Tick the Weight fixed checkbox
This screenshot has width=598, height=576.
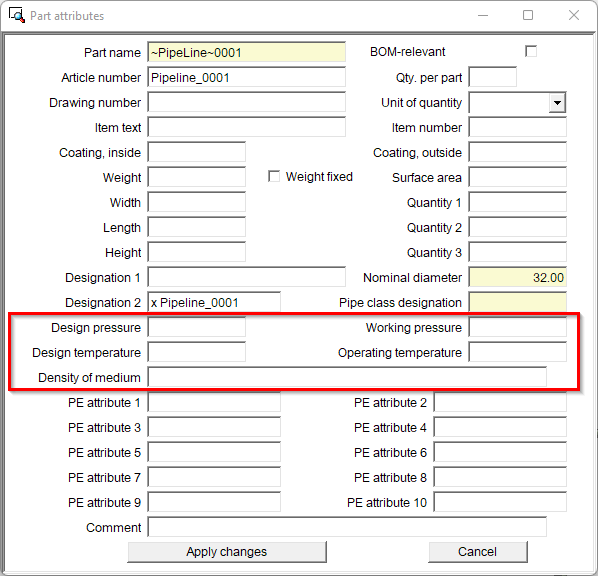tap(274, 176)
